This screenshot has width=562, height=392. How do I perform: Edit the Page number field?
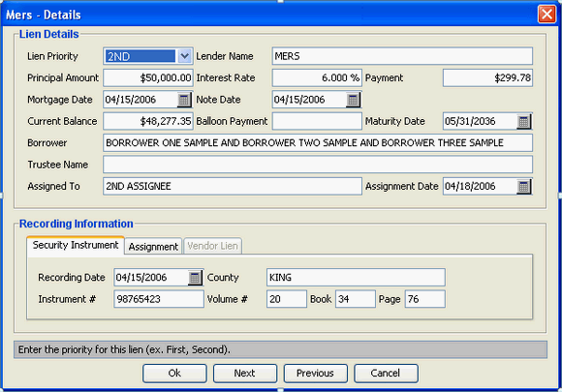[425, 299]
